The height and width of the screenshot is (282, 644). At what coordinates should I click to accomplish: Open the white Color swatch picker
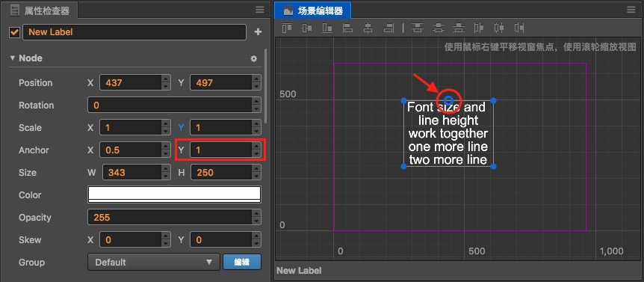(174, 194)
